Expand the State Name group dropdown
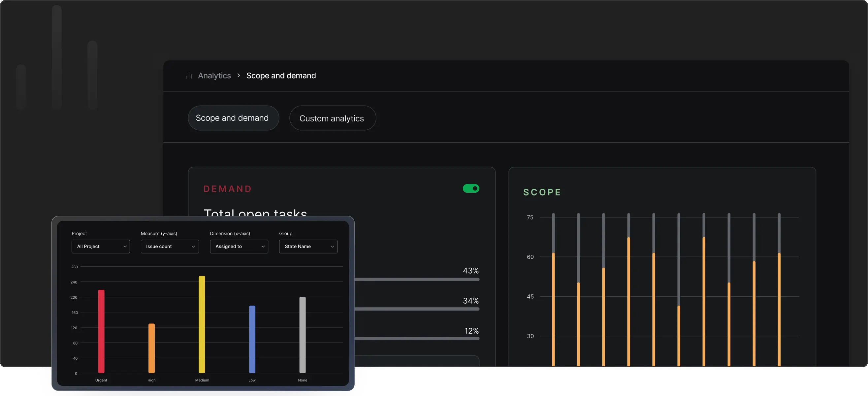The width and height of the screenshot is (868, 396). [308, 247]
